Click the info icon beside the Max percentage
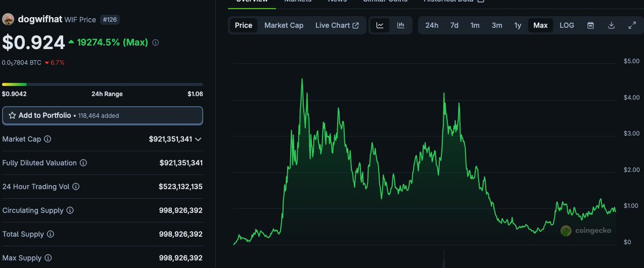The image size is (644, 268). tap(156, 42)
